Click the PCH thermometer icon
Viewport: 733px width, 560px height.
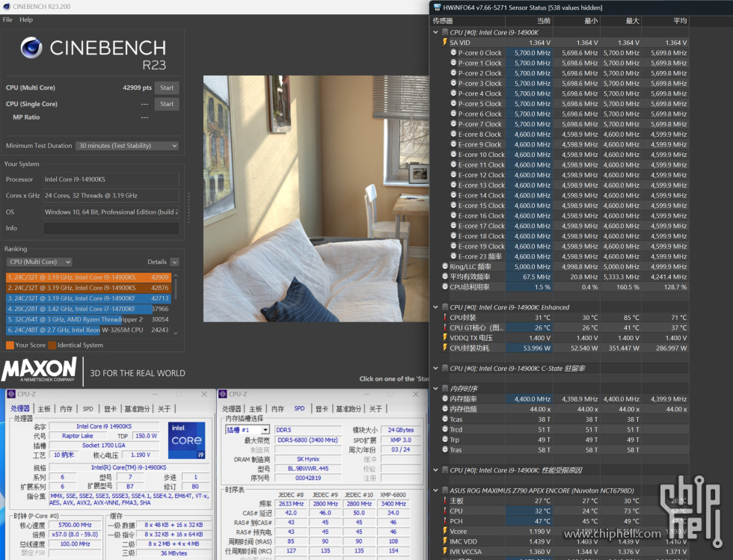pyautogui.click(x=444, y=520)
